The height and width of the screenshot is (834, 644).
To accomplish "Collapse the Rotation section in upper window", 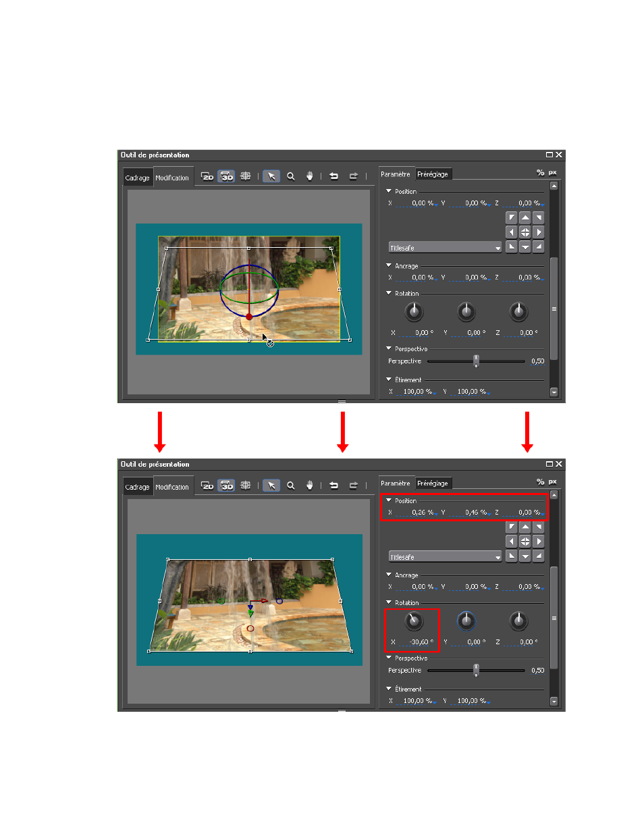I will click(x=389, y=293).
